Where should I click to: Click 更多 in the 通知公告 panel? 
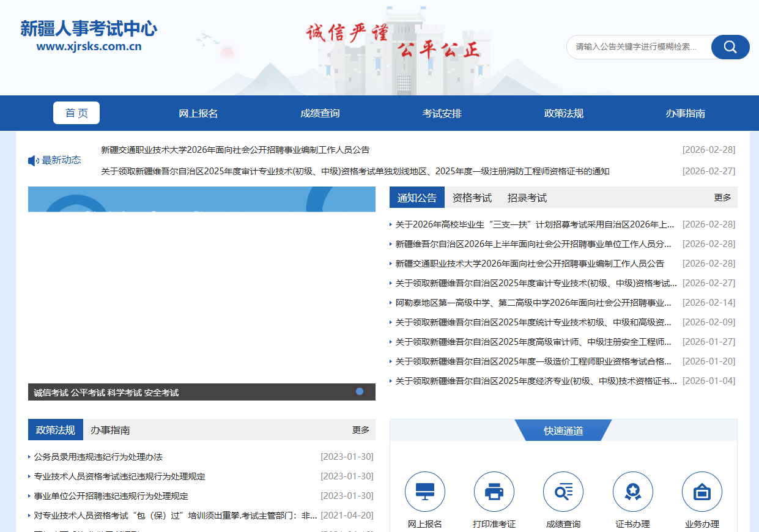coord(722,198)
